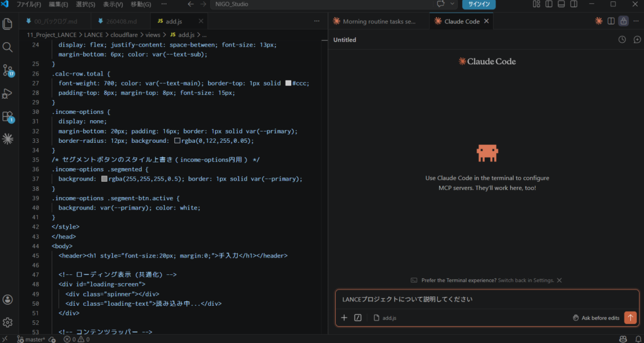Screen dimensions: 644x343
Task: Click the Switch back in Settings link
Action: [526, 280]
